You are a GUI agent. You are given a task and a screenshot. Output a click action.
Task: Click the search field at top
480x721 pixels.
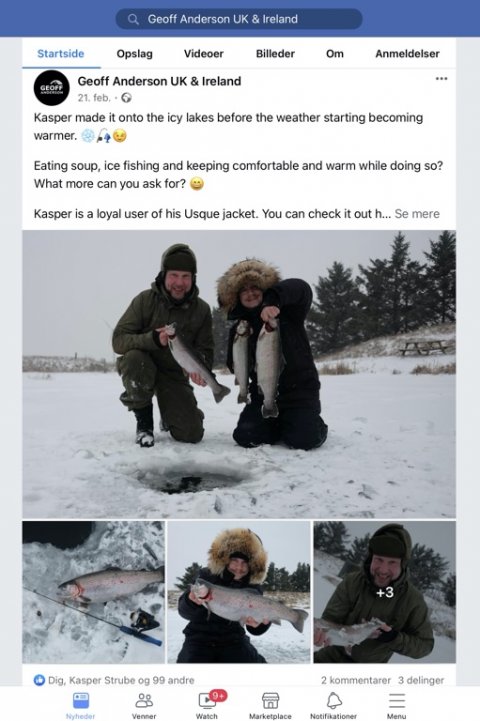[239, 19]
